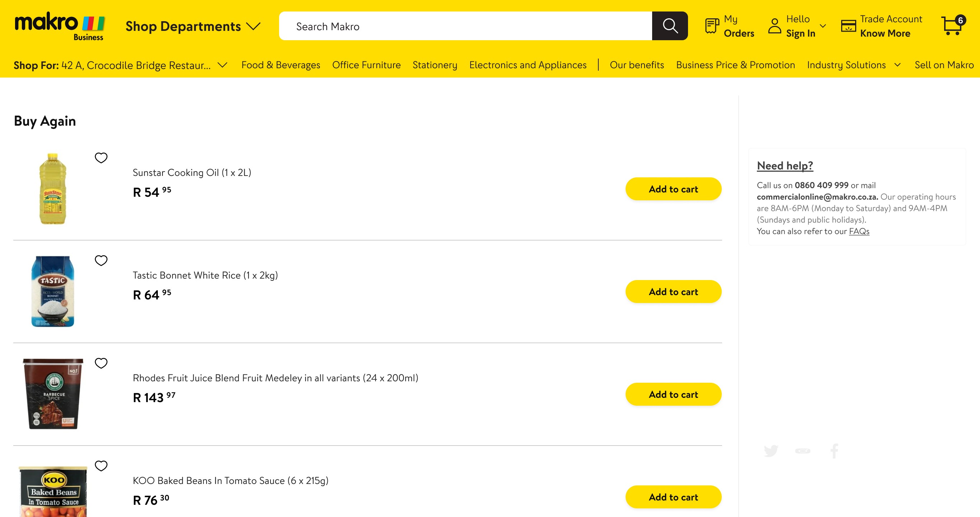980x517 pixels.
Task: Toggle wishlist heart for Tastic Rice
Action: coord(101,260)
